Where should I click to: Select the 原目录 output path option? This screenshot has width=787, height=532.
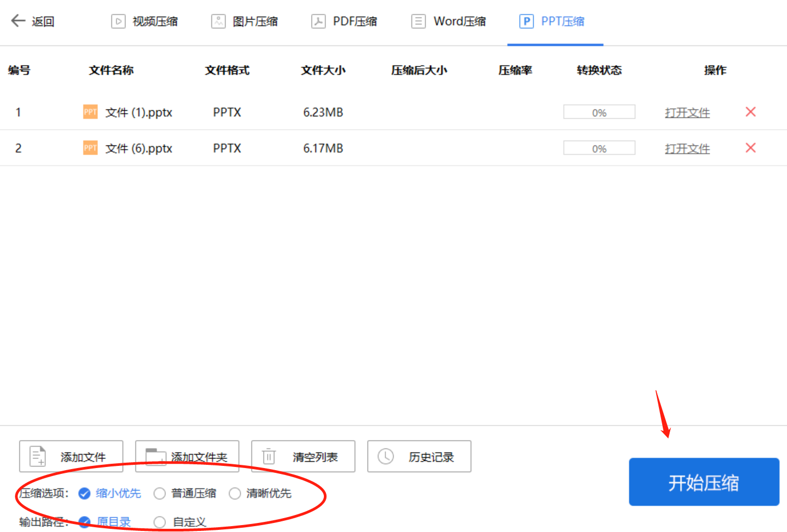(105, 522)
